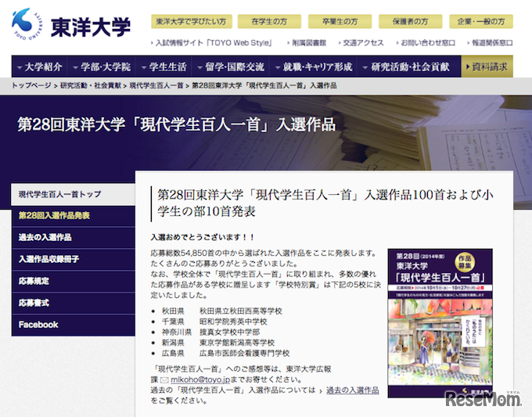The image size is (532, 417).
Task: Click list entry 捜真女学校中学部
Action: pyautogui.click(x=229, y=333)
